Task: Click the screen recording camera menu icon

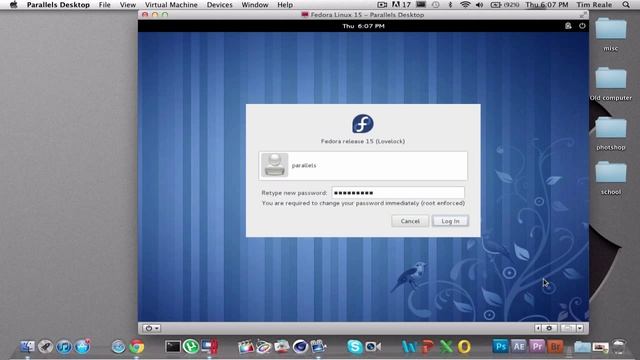Action: [382, 5]
